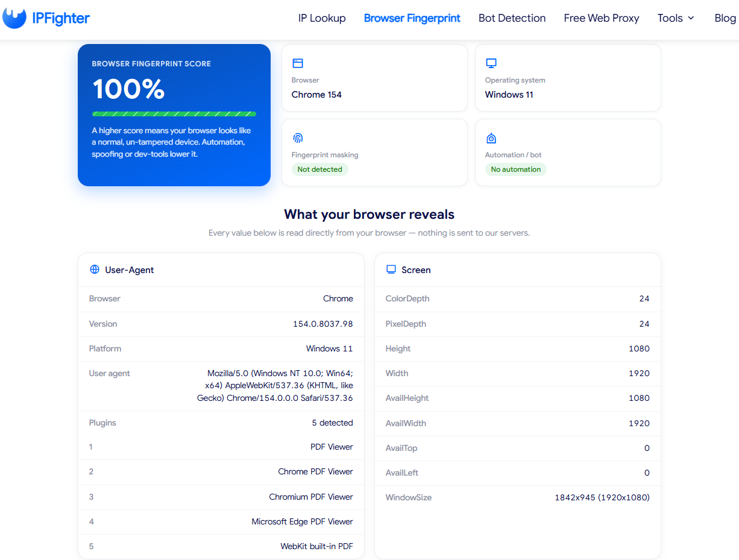
Task: Click the WindowSize value 1842x945 (1920x1080)
Action: 602,497
